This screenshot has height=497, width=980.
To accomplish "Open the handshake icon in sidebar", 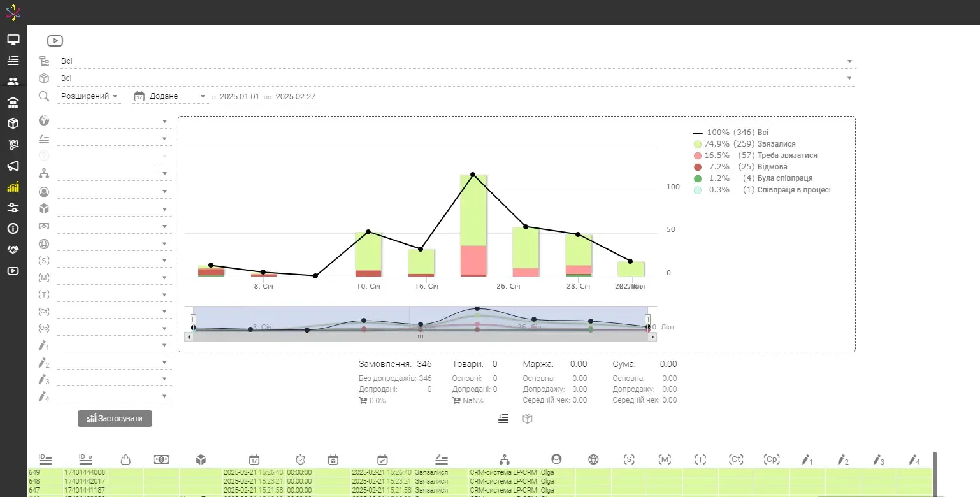I will (x=13, y=250).
